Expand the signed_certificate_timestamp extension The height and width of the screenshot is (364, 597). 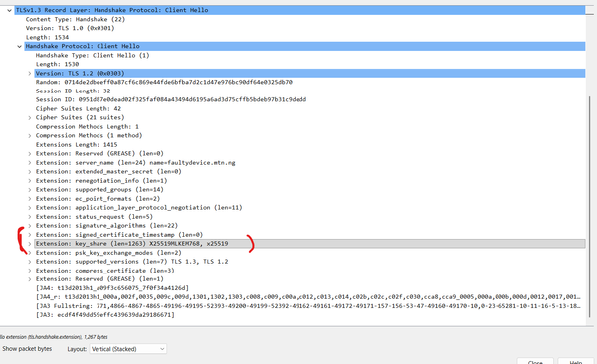(x=29, y=235)
